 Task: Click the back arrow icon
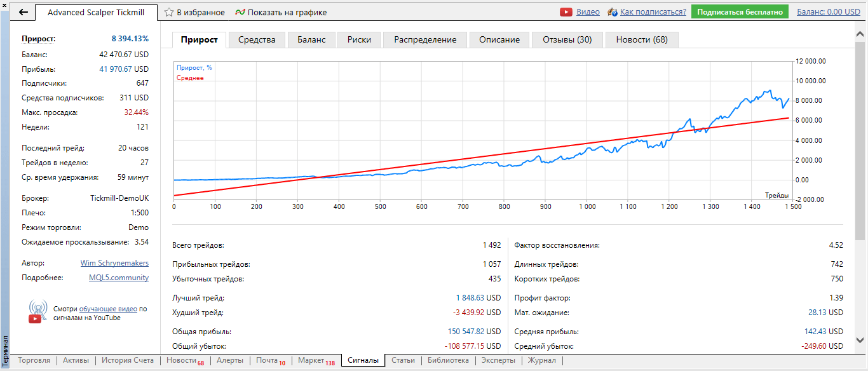(24, 12)
